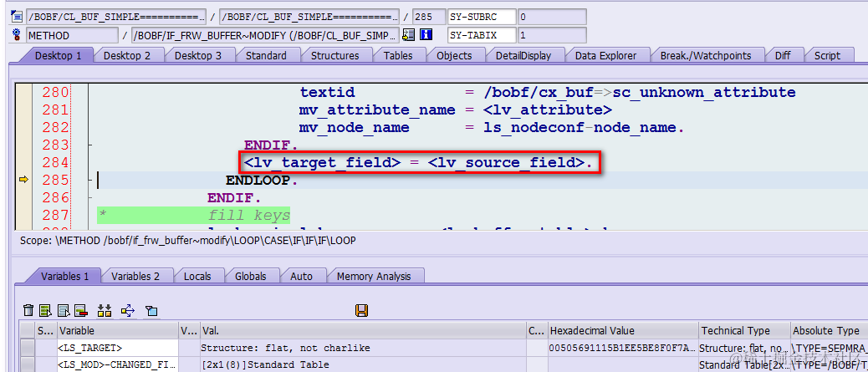Click the yellow current-line arrow at line 285
Screen dimensions: 868x372
(x=23, y=180)
